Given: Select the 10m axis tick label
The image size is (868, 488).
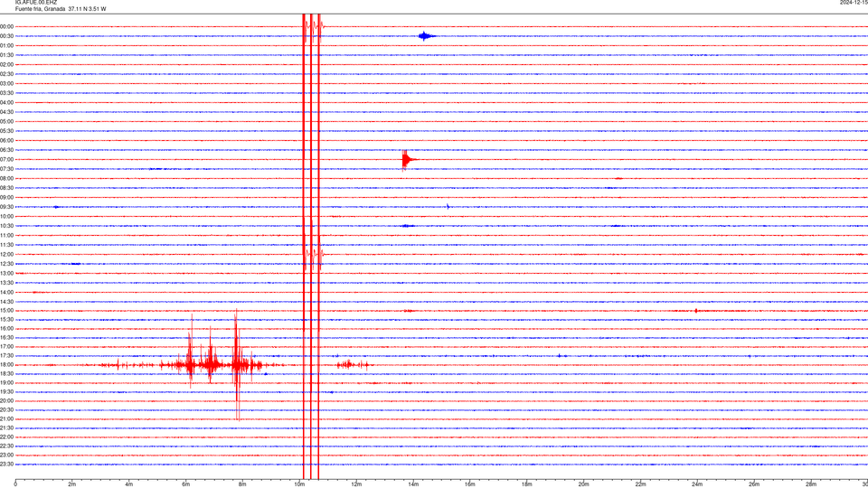Looking at the screenshot, I should [x=299, y=484].
